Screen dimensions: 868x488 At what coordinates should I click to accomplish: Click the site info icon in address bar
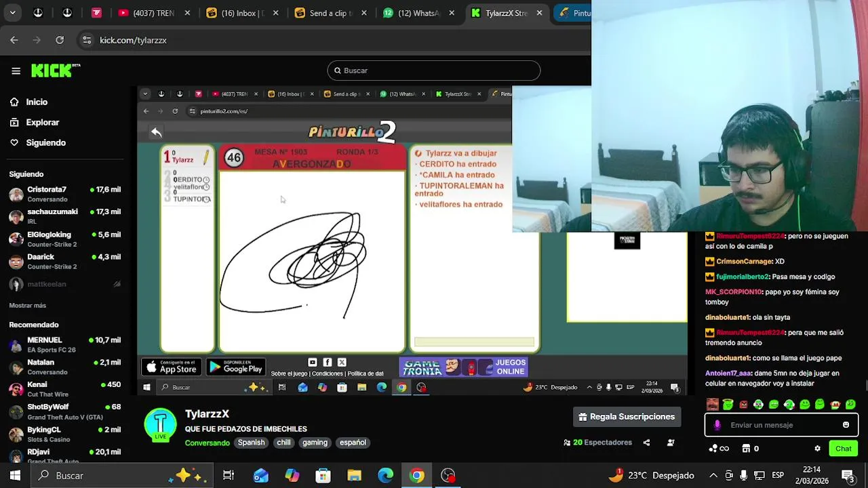87,40
